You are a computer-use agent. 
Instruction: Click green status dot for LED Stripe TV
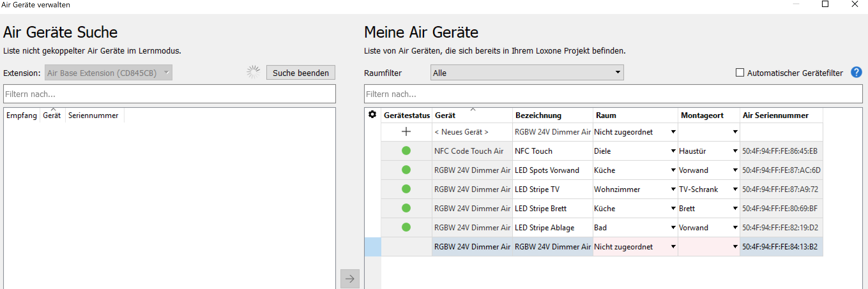pyautogui.click(x=406, y=189)
